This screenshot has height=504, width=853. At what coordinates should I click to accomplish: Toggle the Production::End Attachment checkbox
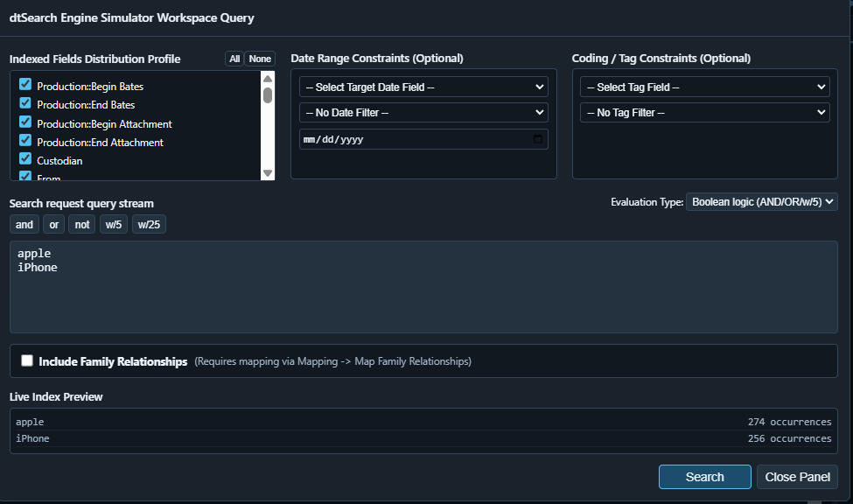click(x=25, y=140)
